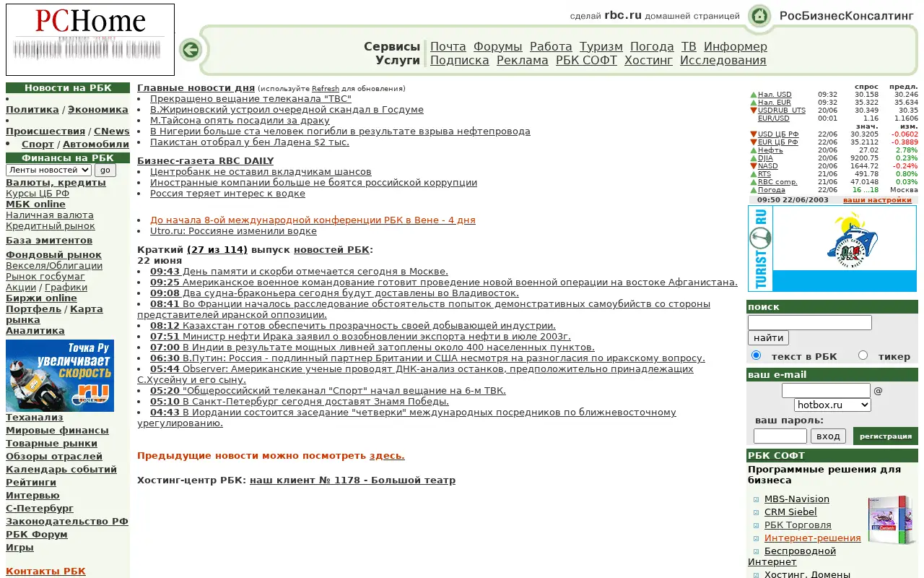Click the 'регистрация' button
924x578 pixels.
886,436
